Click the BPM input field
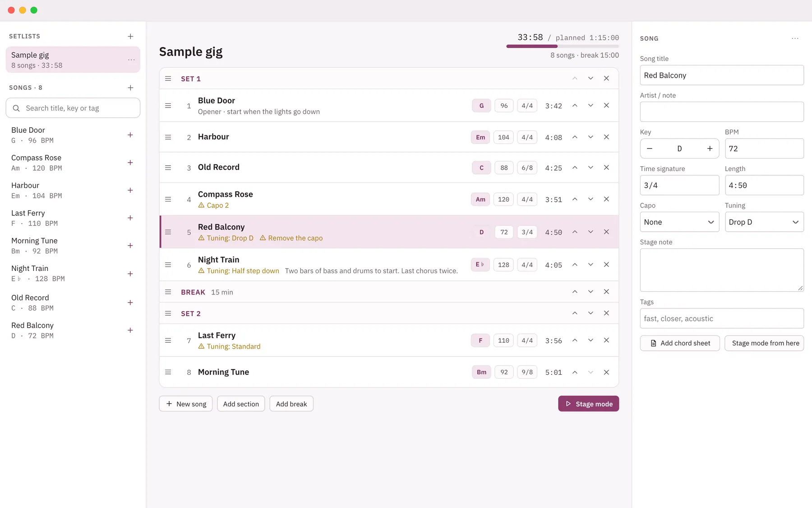This screenshot has height=508, width=812. point(764,149)
